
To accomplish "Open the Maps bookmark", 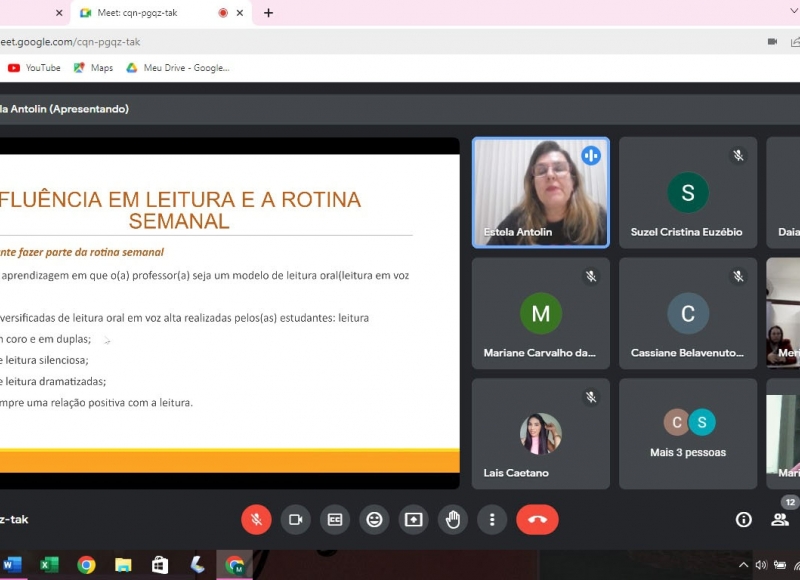I will point(93,68).
